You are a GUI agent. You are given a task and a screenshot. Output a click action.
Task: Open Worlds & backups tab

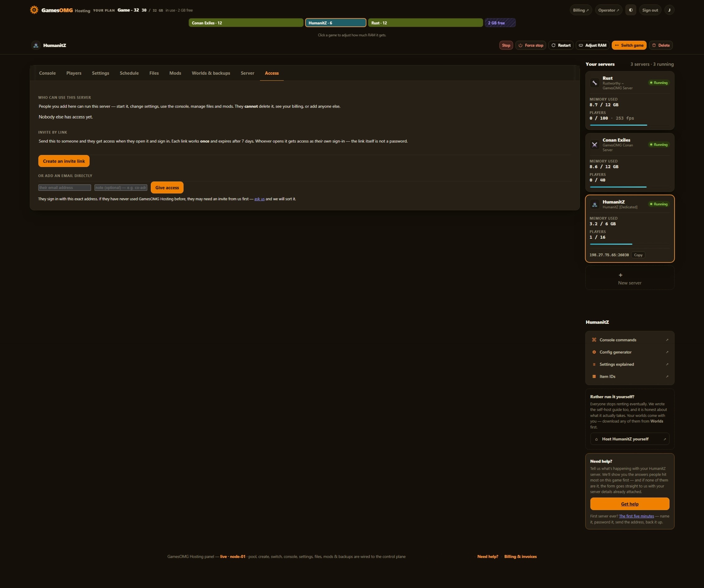211,73
